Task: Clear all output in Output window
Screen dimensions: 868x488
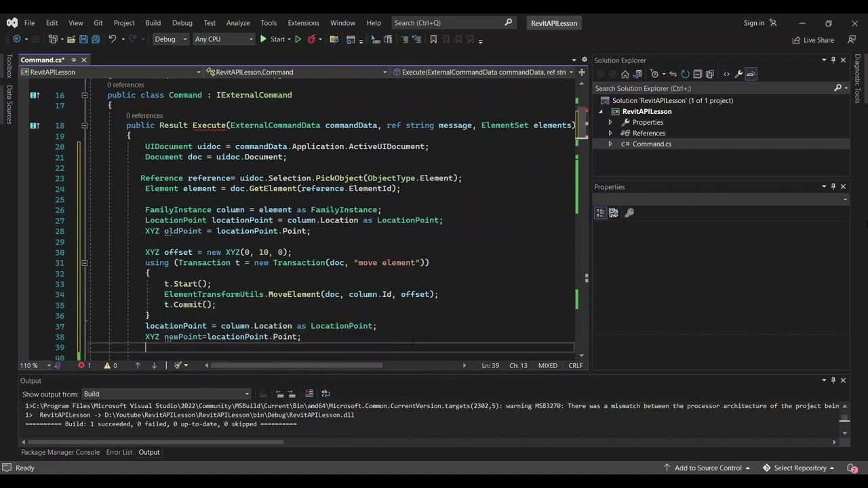Action: tap(309, 393)
